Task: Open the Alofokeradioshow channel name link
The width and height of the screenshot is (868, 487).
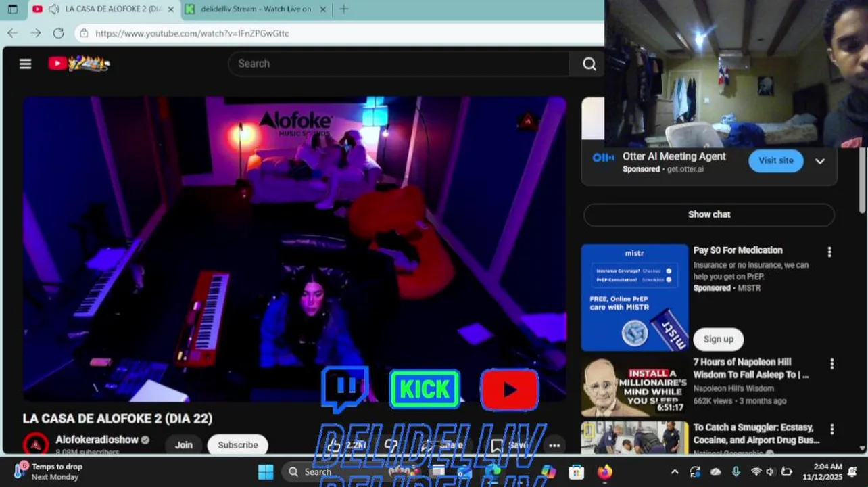Action: pos(97,440)
